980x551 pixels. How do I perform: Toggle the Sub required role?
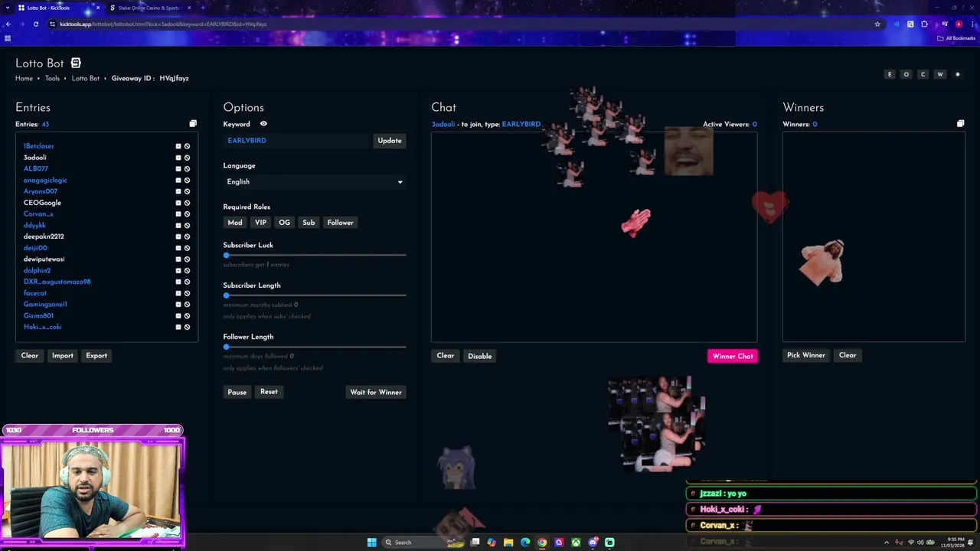tap(309, 223)
